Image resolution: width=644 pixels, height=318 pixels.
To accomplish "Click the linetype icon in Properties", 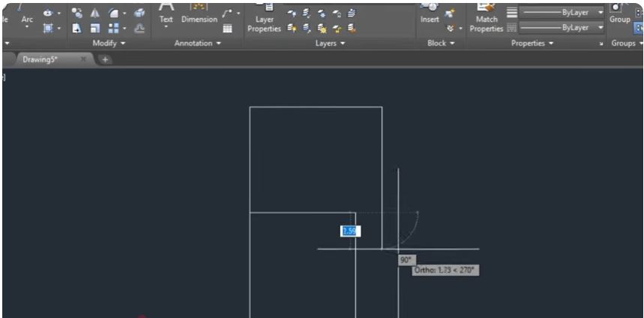I will pos(512,28).
